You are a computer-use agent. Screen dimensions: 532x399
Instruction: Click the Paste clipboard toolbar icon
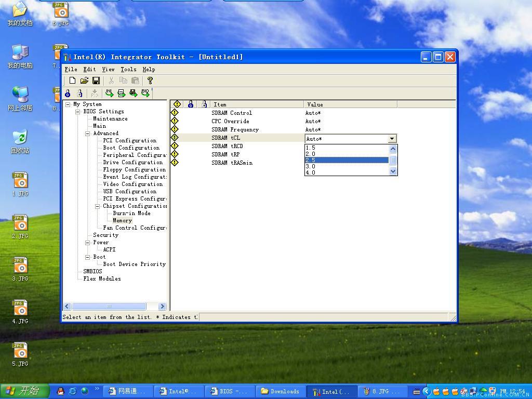point(135,81)
